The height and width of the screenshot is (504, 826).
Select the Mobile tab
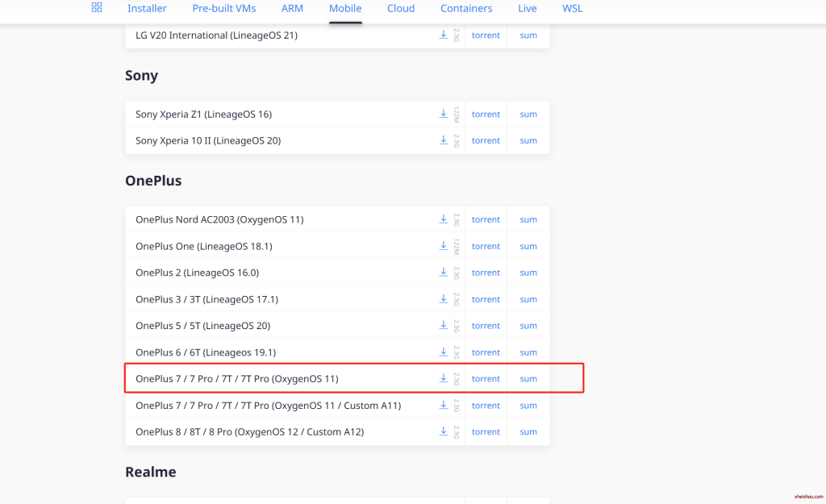pyautogui.click(x=345, y=8)
